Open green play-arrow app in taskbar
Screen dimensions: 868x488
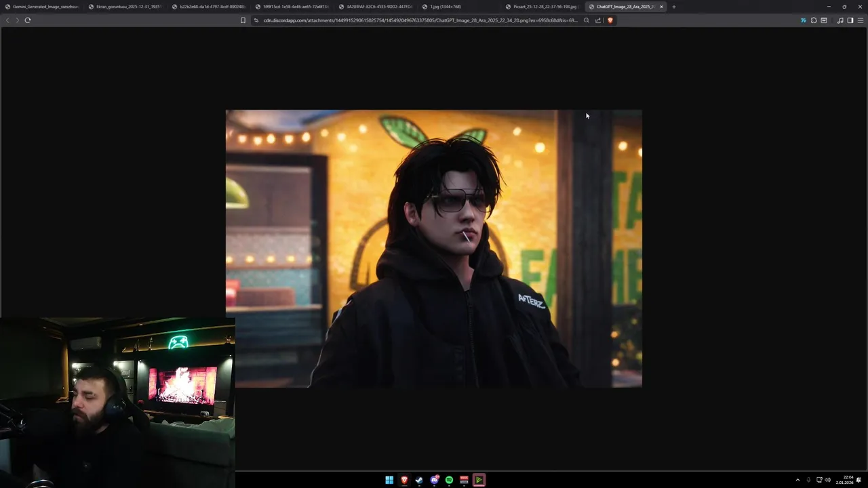(x=479, y=480)
